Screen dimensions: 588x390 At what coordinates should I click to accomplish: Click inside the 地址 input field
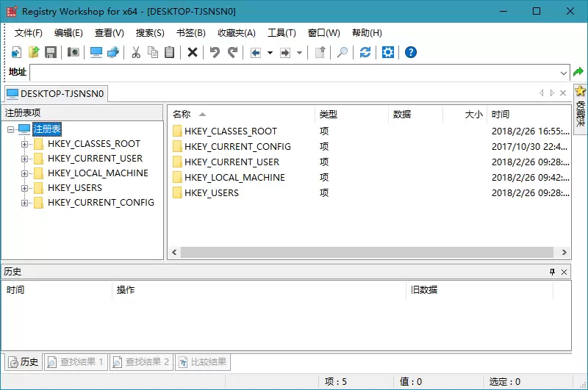tap(295, 73)
